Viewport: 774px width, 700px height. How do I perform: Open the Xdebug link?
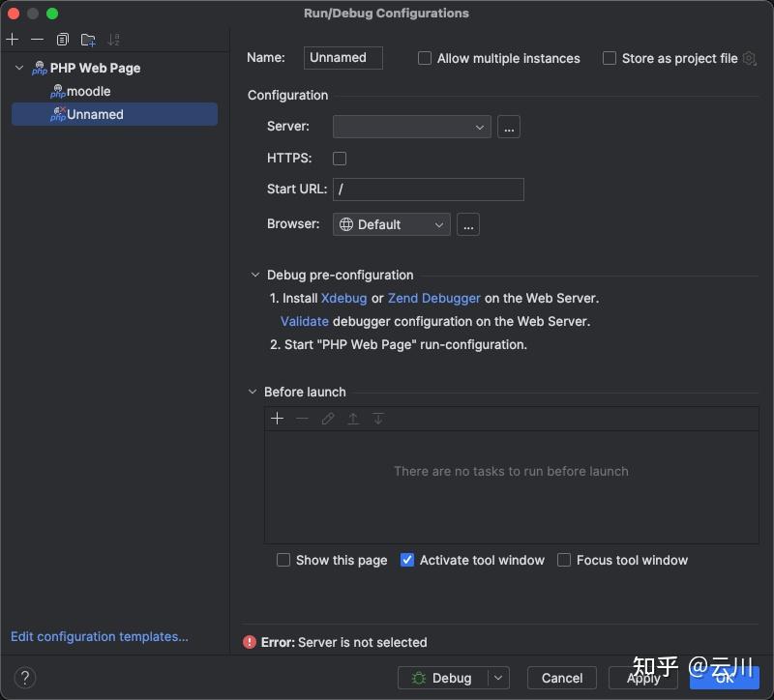[344, 299]
